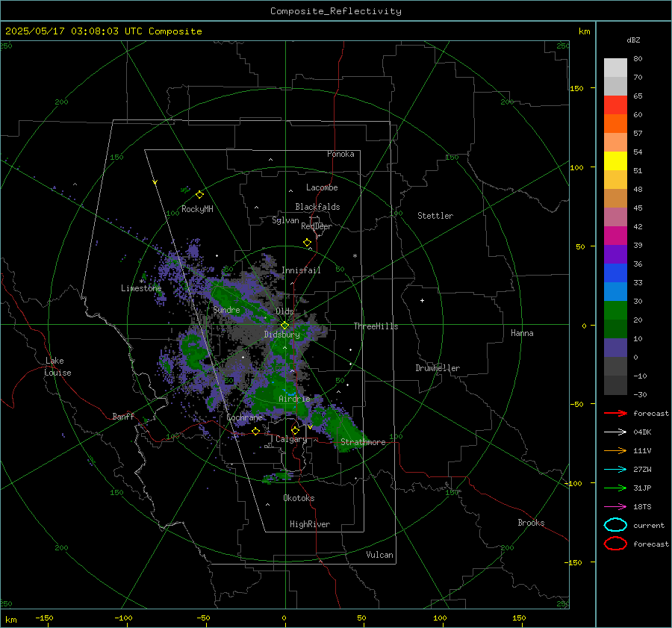The width and height of the screenshot is (672, 628).
Task: Pick the orange 57-60 dBZ swatch
Action: tap(615, 124)
